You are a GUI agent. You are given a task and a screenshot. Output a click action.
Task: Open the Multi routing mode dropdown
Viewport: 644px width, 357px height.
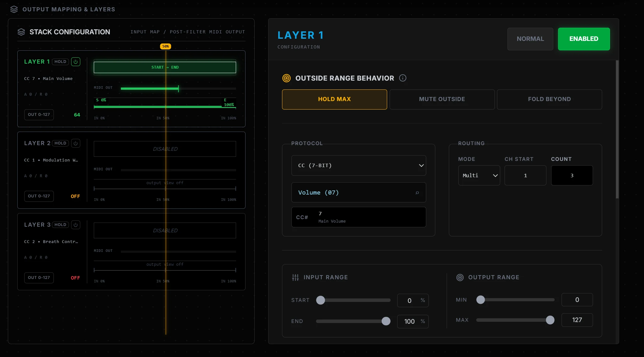point(479,175)
